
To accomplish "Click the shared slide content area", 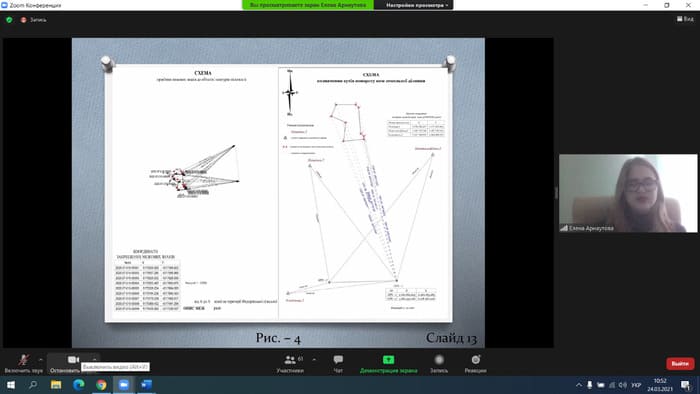I will 278,193.
